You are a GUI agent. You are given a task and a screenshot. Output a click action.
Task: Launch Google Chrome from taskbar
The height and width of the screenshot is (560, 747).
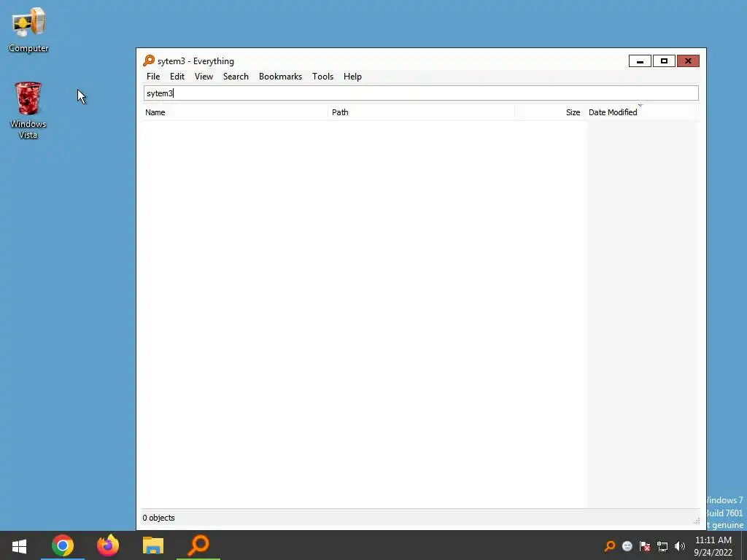click(x=63, y=545)
